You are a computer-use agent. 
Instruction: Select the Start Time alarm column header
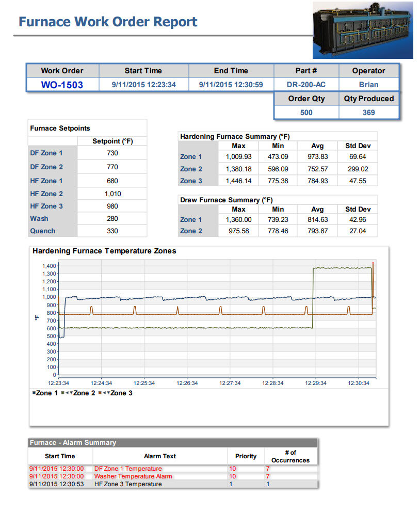60,456
